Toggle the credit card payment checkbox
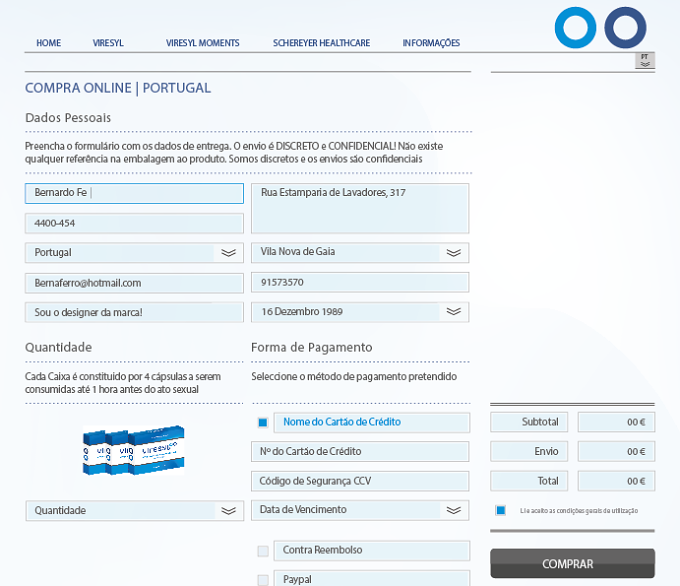Image resolution: width=680 pixels, height=586 pixels. (263, 422)
